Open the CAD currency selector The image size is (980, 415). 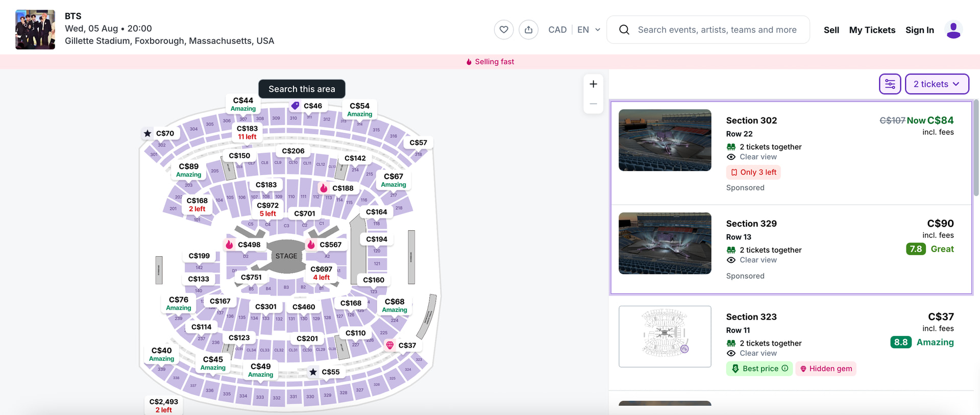click(x=557, y=30)
